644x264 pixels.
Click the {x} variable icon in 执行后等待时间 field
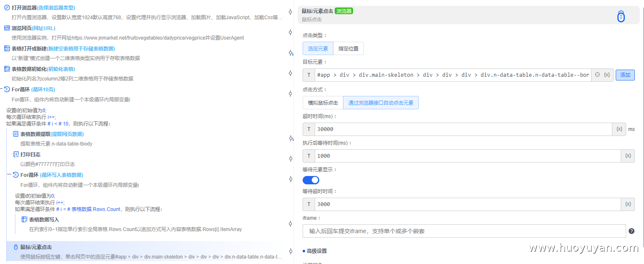(628, 156)
